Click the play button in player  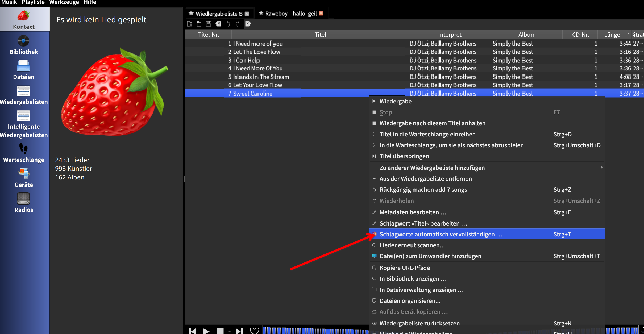206,331
